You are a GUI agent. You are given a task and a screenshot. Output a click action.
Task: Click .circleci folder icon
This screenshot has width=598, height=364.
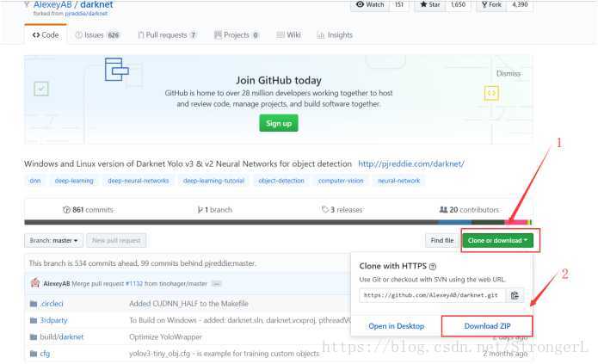click(x=34, y=304)
